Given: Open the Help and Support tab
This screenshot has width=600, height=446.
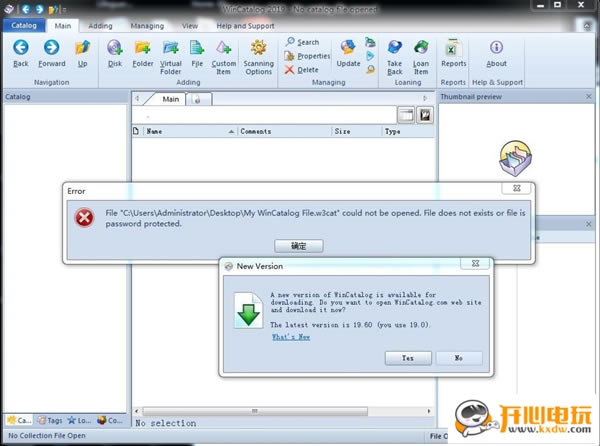Looking at the screenshot, I should [245, 26].
